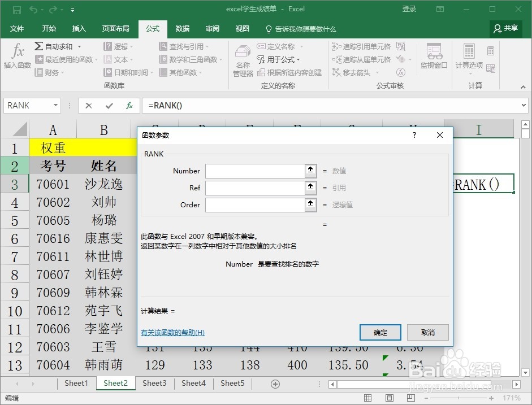
Task: Expand Remove Arrows dropdown arrow
Action: coord(377,72)
